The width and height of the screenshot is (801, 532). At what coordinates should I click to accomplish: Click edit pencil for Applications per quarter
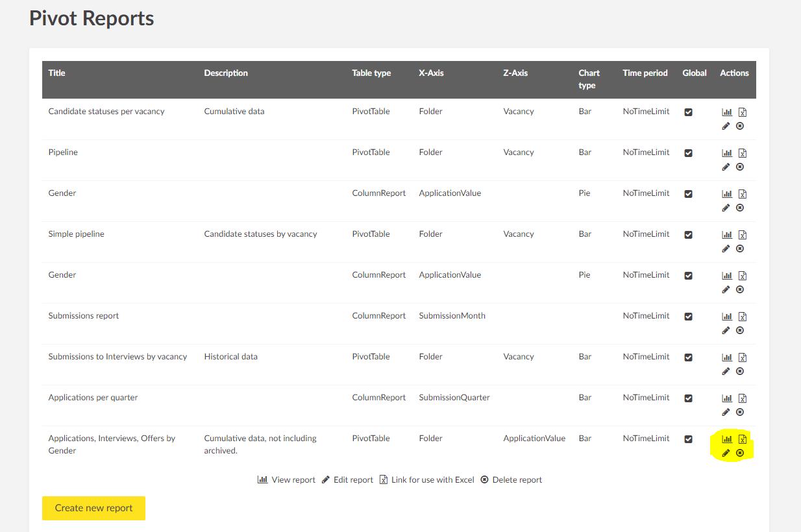726,412
